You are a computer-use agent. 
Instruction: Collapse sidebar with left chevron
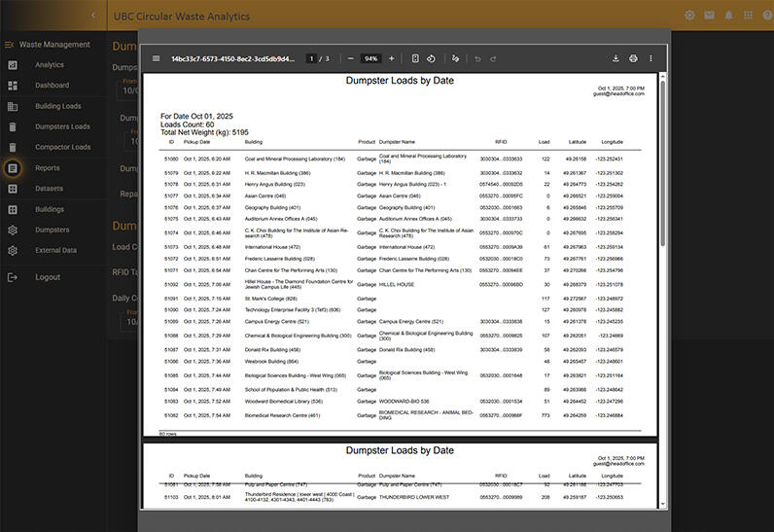pos(93,16)
